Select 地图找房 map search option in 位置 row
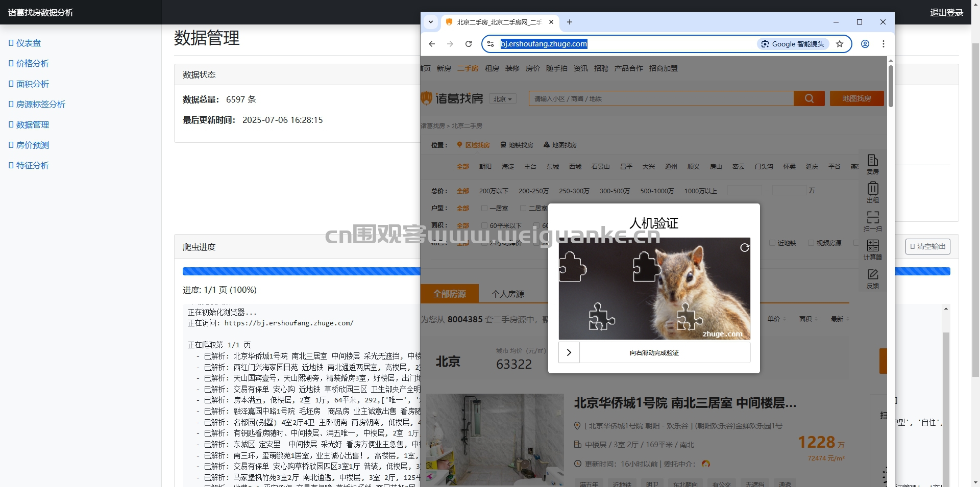 tap(560, 145)
